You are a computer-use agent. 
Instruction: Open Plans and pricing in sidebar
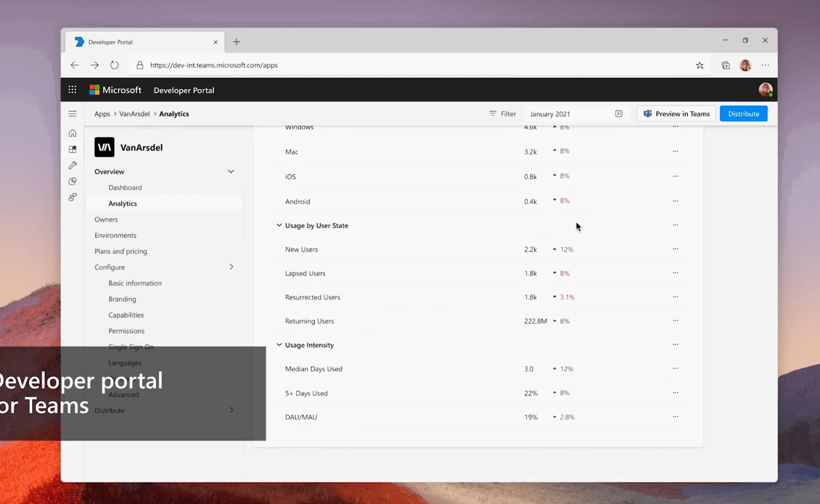tap(121, 251)
